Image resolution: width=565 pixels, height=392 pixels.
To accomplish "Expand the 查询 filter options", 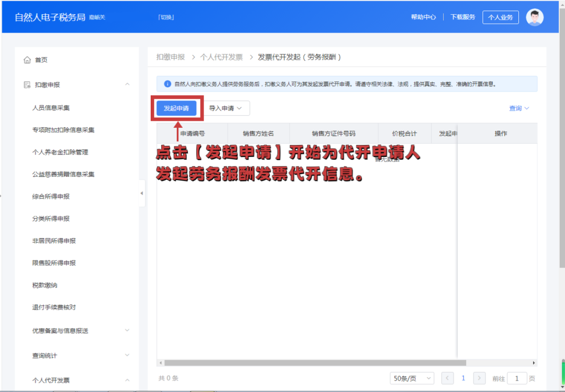I will pyautogui.click(x=518, y=108).
